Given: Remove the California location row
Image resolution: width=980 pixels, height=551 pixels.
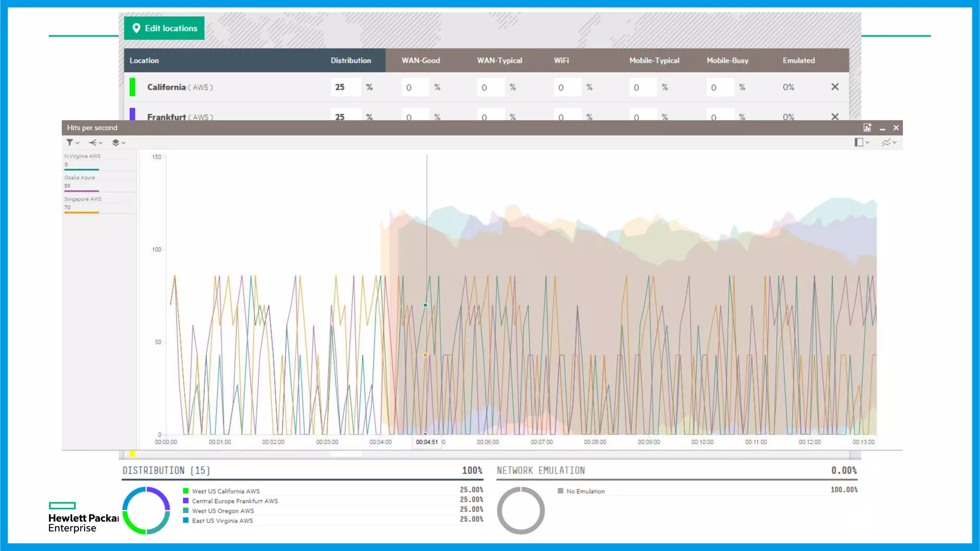Looking at the screenshot, I should (835, 87).
